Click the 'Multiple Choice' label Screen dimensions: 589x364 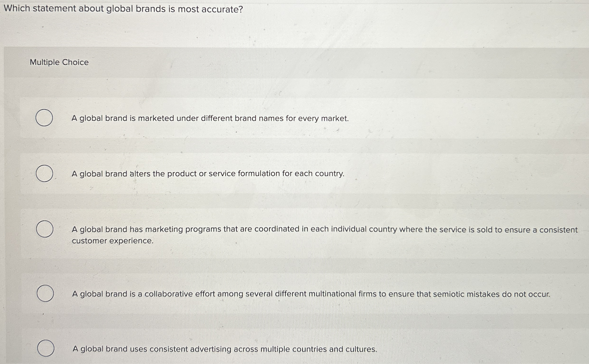point(59,63)
